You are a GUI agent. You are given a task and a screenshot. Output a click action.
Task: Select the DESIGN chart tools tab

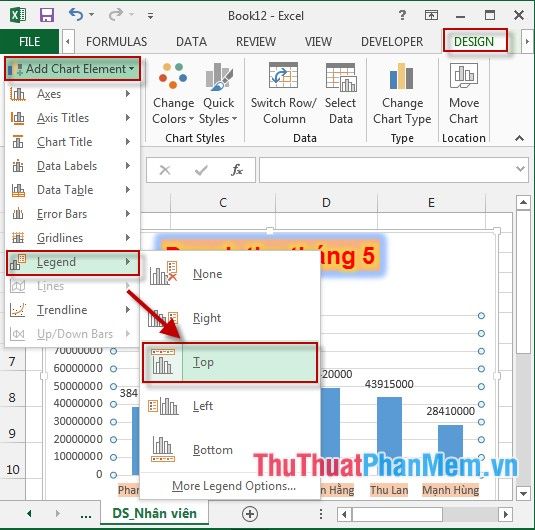point(475,41)
